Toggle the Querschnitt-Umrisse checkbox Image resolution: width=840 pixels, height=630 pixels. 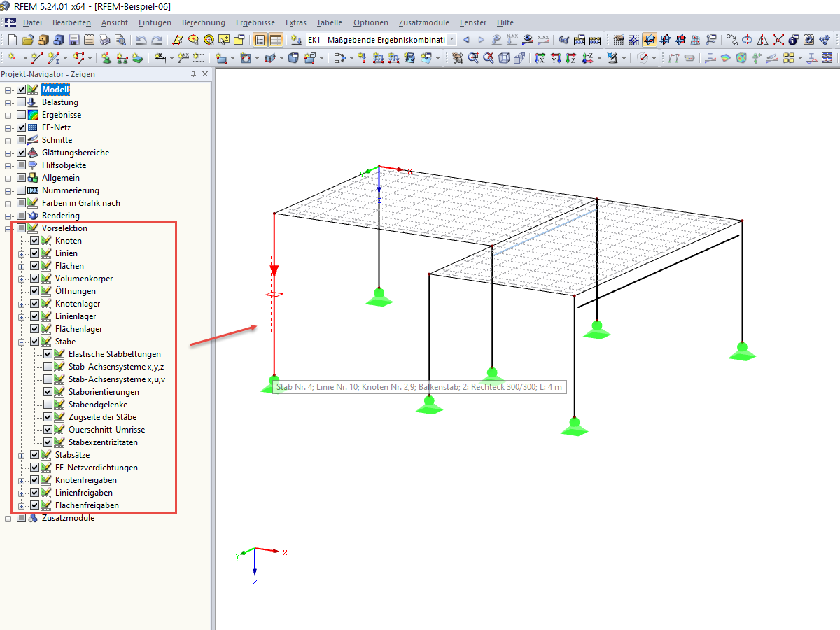(48, 430)
